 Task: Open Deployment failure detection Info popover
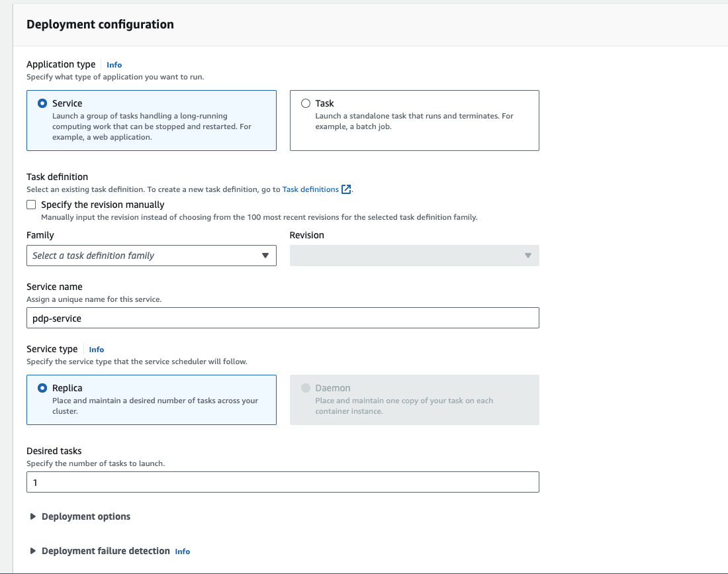tap(182, 551)
